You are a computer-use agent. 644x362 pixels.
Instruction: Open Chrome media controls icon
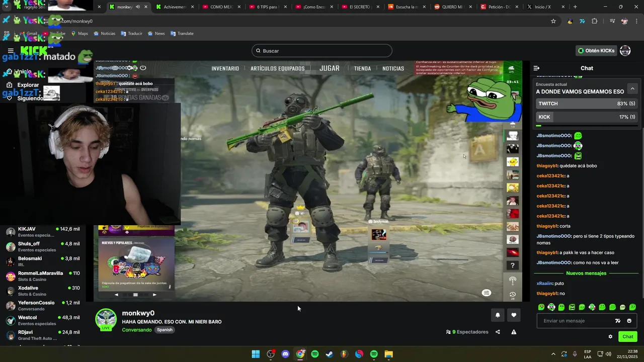(x=612, y=21)
